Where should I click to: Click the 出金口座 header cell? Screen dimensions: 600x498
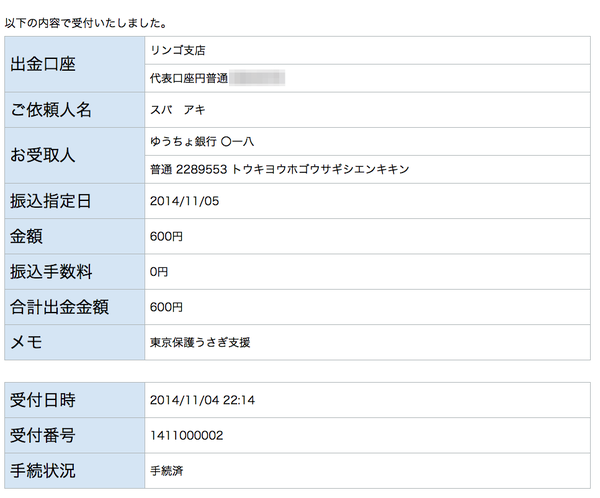(73, 65)
